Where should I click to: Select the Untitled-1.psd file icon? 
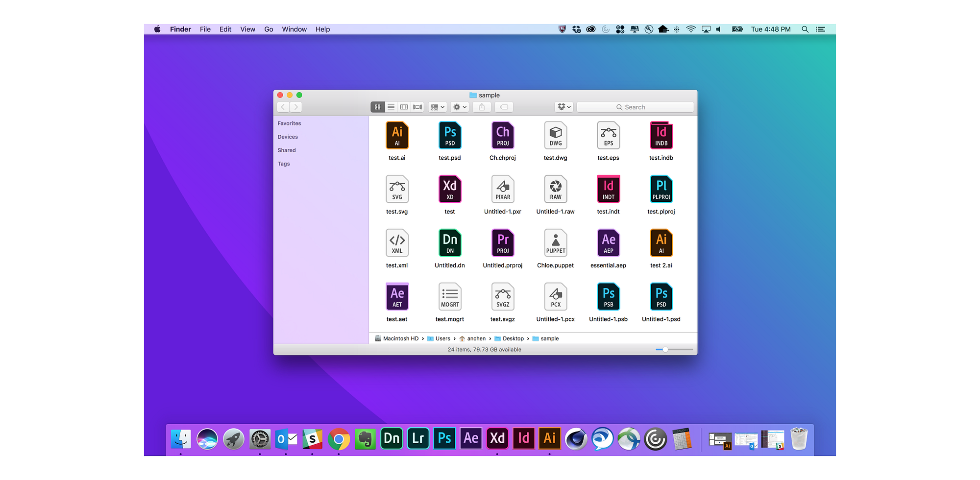pyautogui.click(x=661, y=297)
